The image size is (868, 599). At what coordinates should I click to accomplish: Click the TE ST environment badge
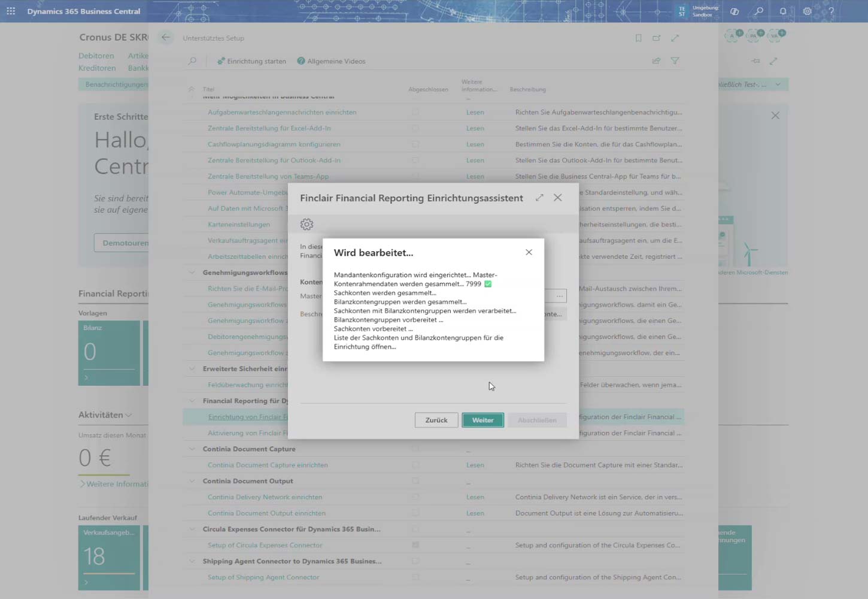[682, 11]
